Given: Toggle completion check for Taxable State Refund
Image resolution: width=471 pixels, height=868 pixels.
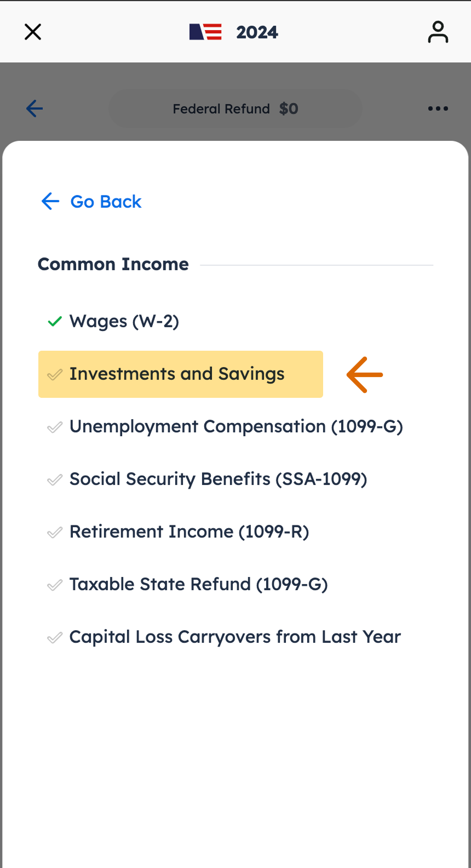Looking at the screenshot, I should click(x=54, y=585).
